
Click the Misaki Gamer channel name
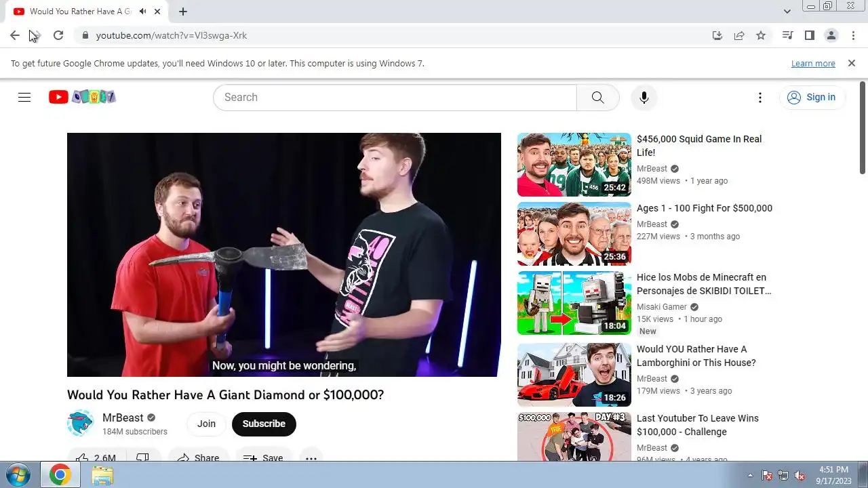pyautogui.click(x=662, y=307)
